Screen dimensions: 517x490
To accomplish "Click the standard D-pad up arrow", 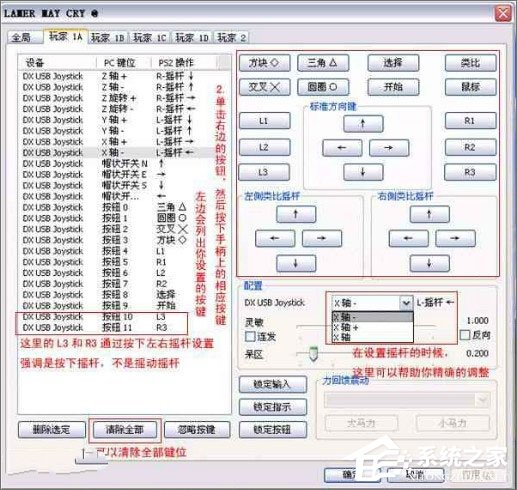I will click(363, 124).
